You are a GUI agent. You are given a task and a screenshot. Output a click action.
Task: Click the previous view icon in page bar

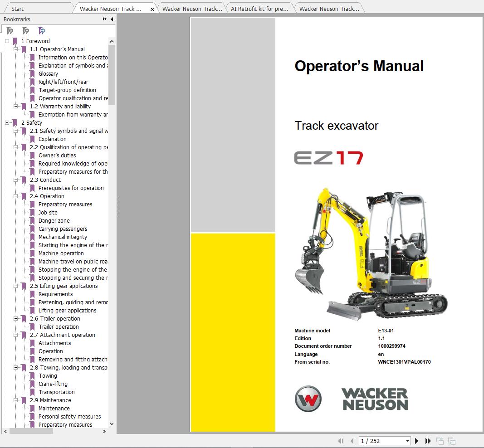point(440,441)
